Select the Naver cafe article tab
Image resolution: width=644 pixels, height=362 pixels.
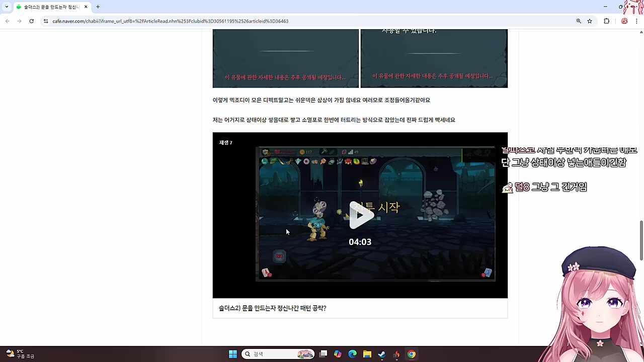pos(52,7)
